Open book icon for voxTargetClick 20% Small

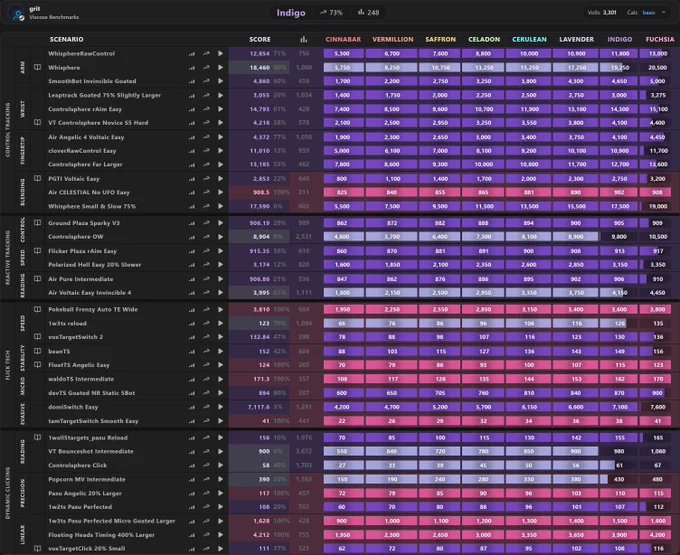(38, 548)
